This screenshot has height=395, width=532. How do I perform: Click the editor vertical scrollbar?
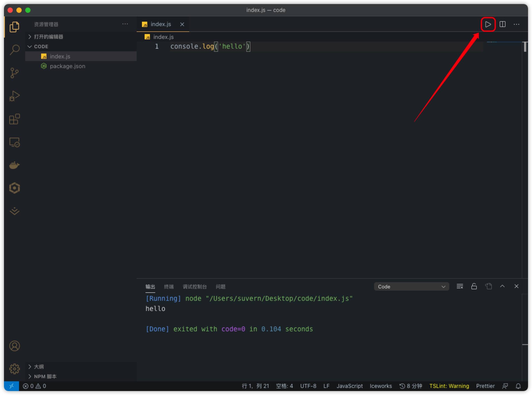tap(525, 47)
